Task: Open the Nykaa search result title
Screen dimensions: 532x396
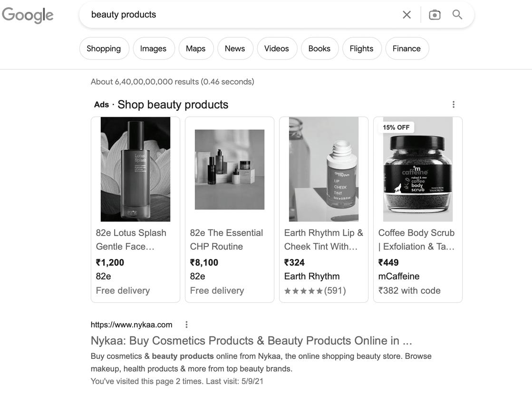Action: pos(251,341)
